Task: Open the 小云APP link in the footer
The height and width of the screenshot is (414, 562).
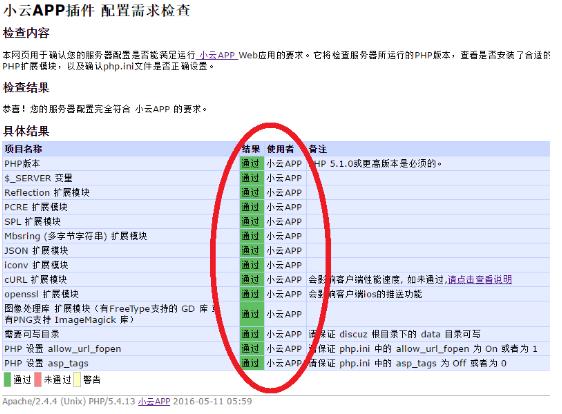Action: 154,401
